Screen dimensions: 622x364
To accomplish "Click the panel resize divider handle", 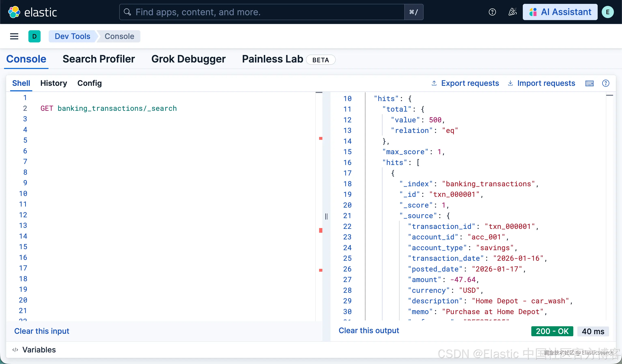I will click(326, 216).
